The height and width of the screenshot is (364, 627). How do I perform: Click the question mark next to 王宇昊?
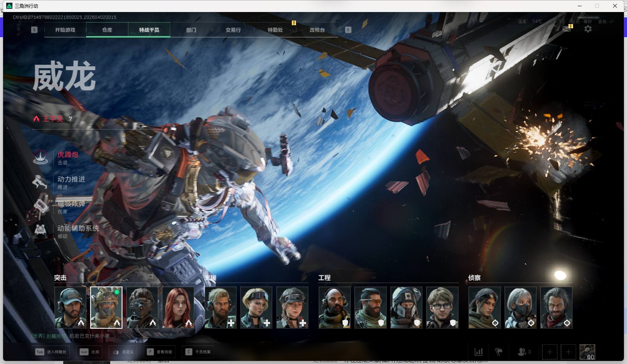point(70,119)
